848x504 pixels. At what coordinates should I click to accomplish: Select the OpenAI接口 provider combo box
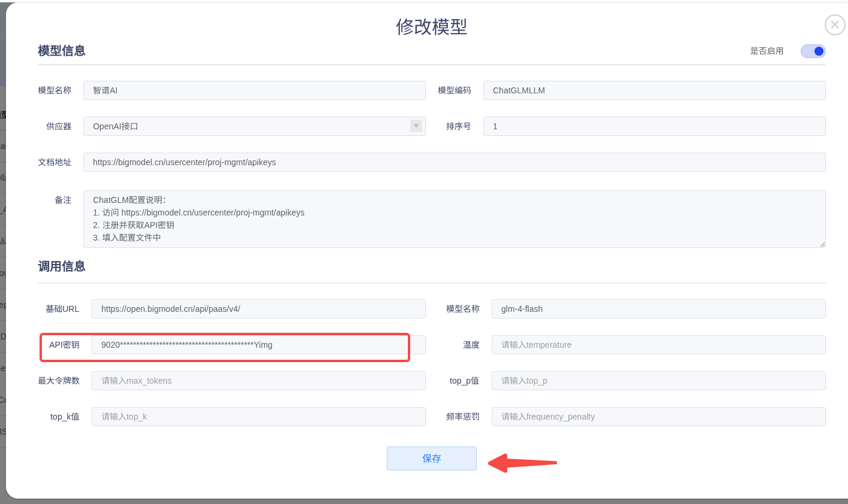(x=246, y=126)
